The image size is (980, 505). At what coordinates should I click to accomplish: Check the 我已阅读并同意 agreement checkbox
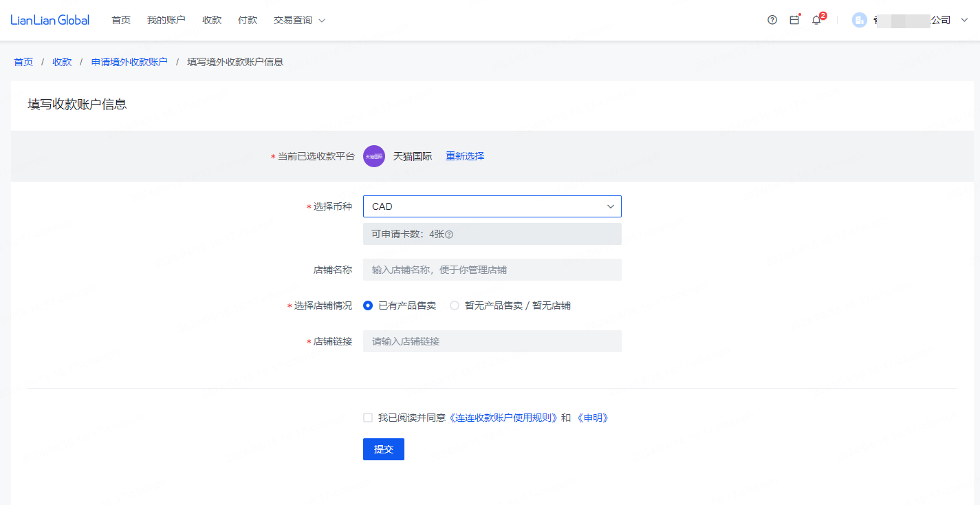pyautogui.click(x=368, y=418)
